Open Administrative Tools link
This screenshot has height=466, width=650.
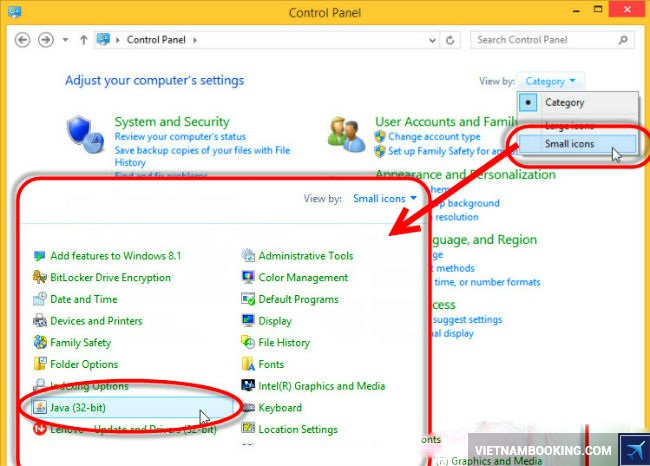305,256
